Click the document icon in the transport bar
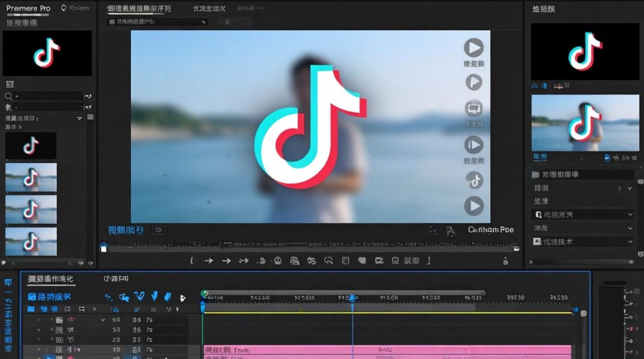This screenshot has height=359, width=644. coord(345,260)
